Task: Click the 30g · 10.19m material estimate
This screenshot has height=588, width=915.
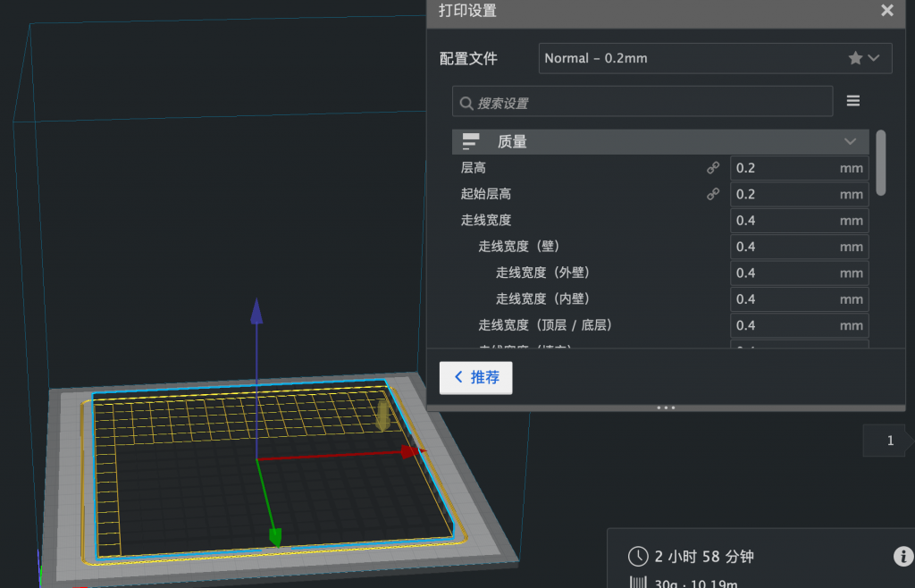Action: tap(695, 583)
